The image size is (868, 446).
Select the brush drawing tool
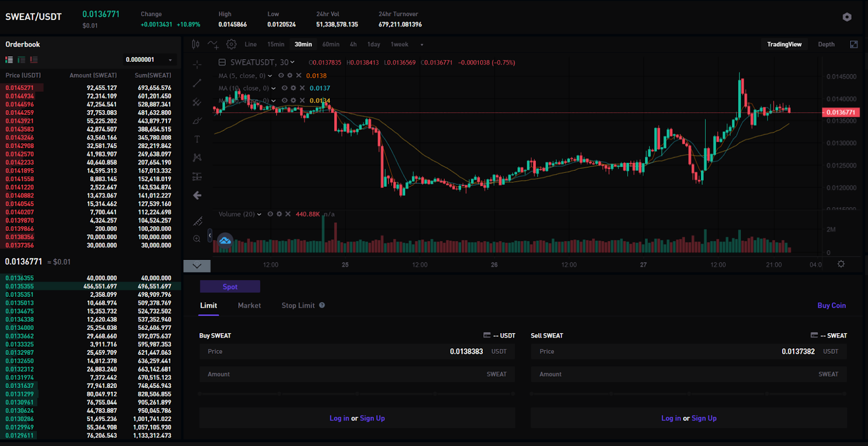point(197,120)
